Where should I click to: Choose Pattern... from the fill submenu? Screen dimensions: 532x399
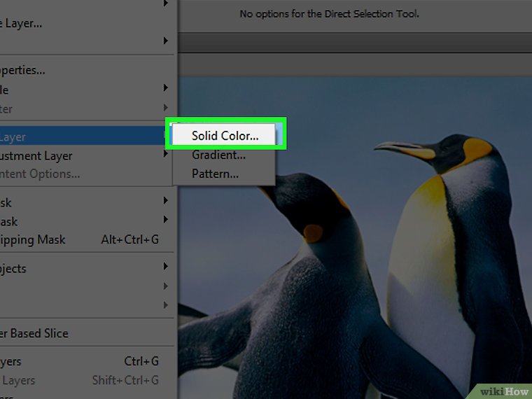click(x=215, y=174)
